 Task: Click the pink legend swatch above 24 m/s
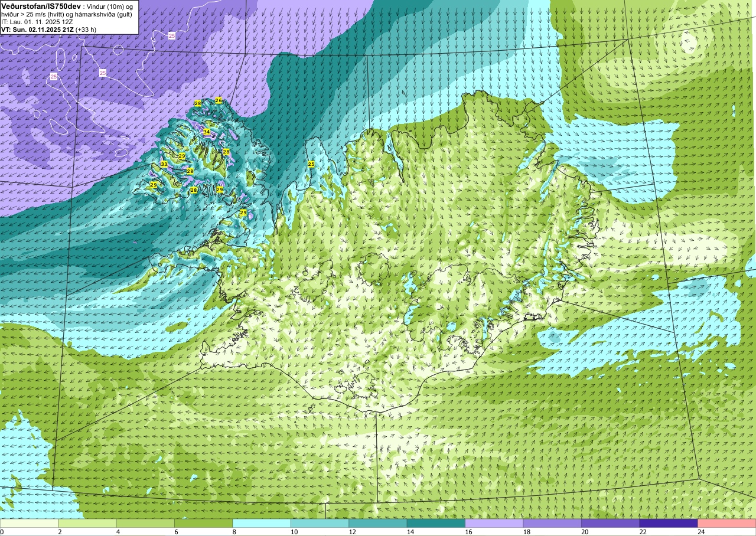727,523
